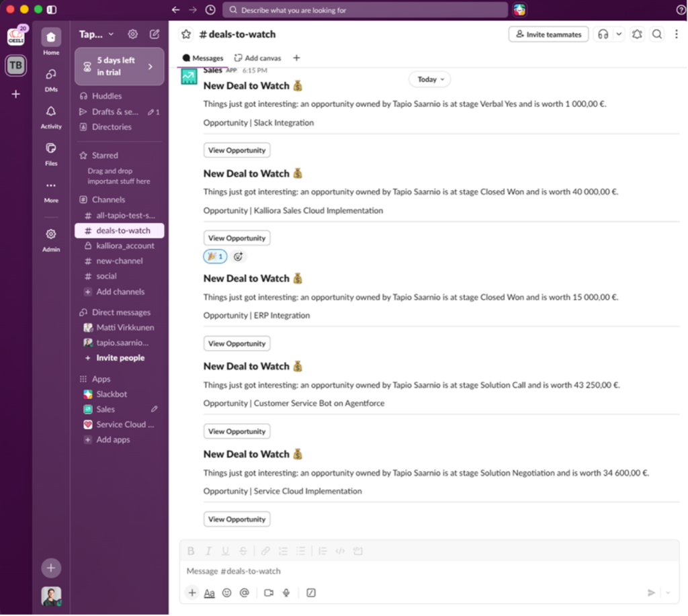
Task: View Opportunity for ERP Integration
Action: pyautogui.click(x=237, y=343)
